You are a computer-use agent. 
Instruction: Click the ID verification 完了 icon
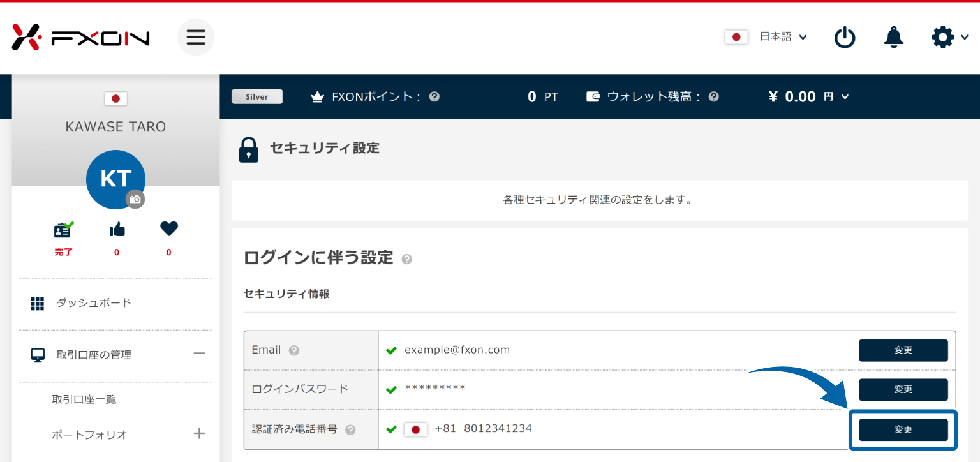[64, 230]
